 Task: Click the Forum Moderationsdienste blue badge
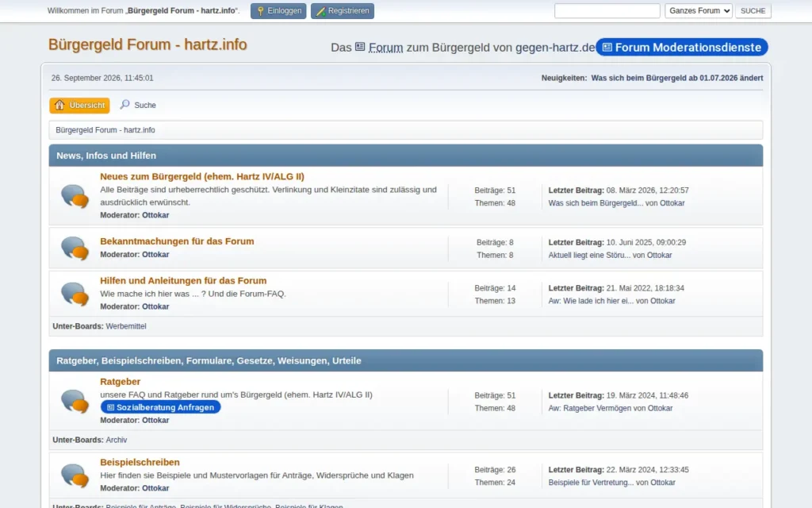click(681, 47)
